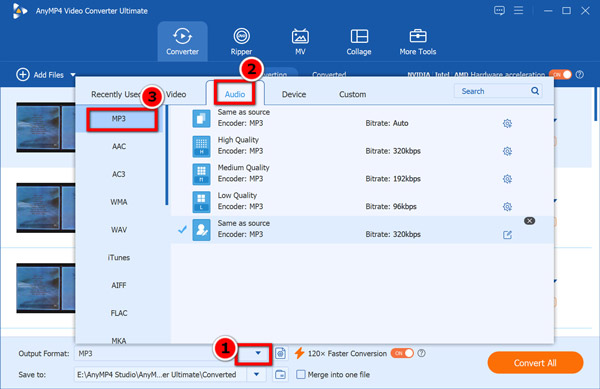Click the third video thumbnail
The width and height of the screenshot is (600, 389).
tap(46, 288)
